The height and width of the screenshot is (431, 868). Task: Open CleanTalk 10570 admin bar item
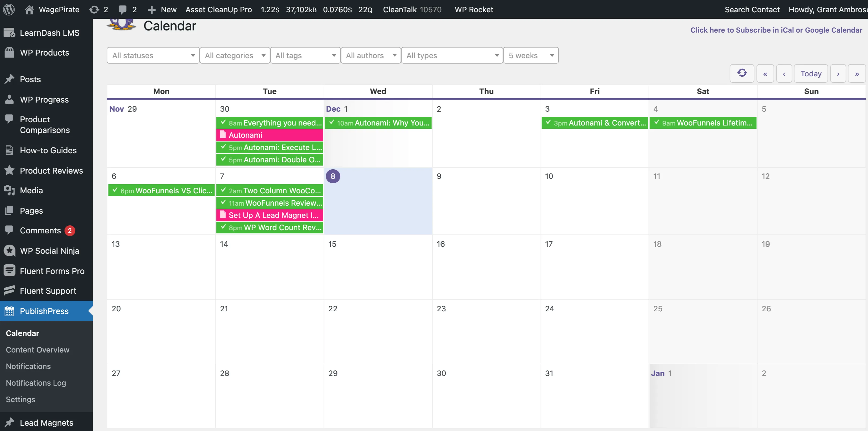click(x=412, y=9)
